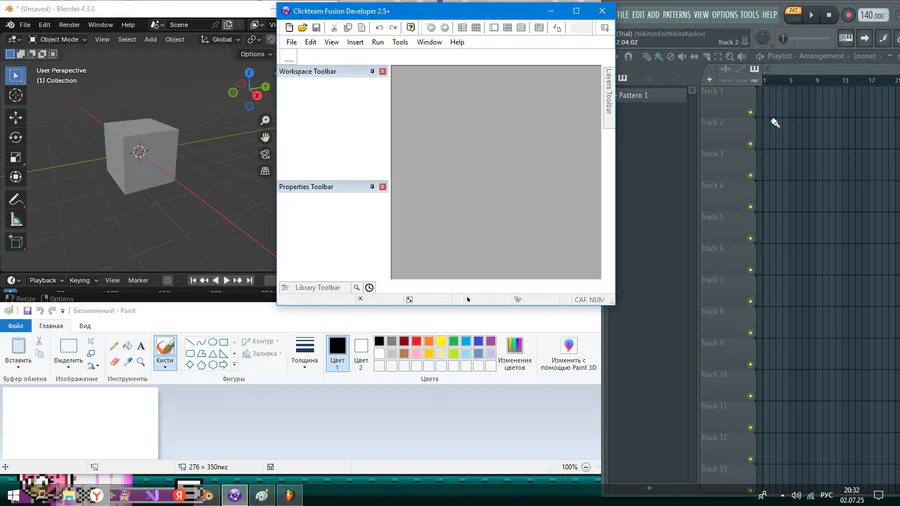Select the Cursor tool in Blender toolbar
900x506 pixels.
point(15,95)
